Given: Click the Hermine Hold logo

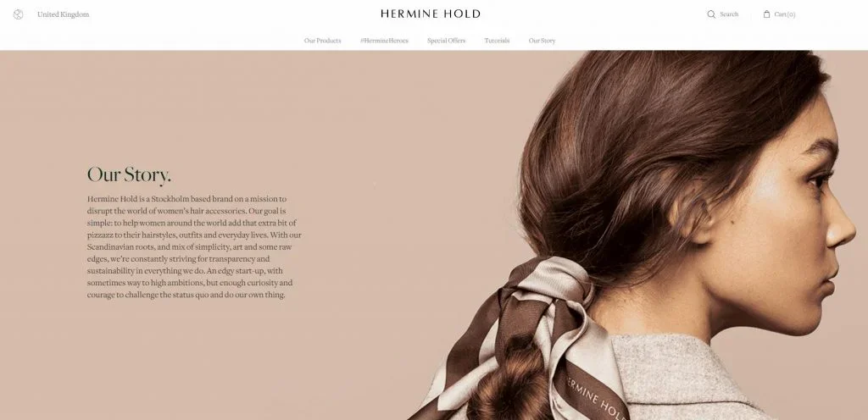Looking at the screenshot, I should 430,14.
